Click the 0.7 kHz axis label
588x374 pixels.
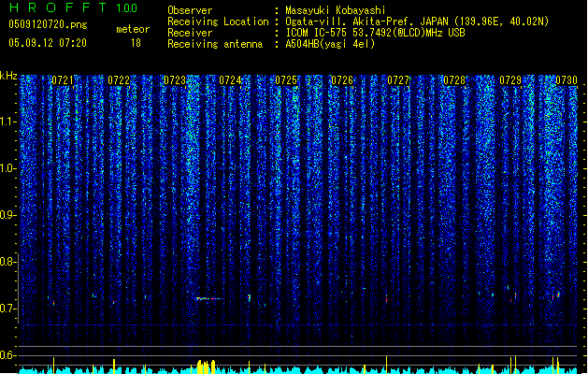point(8,309)
